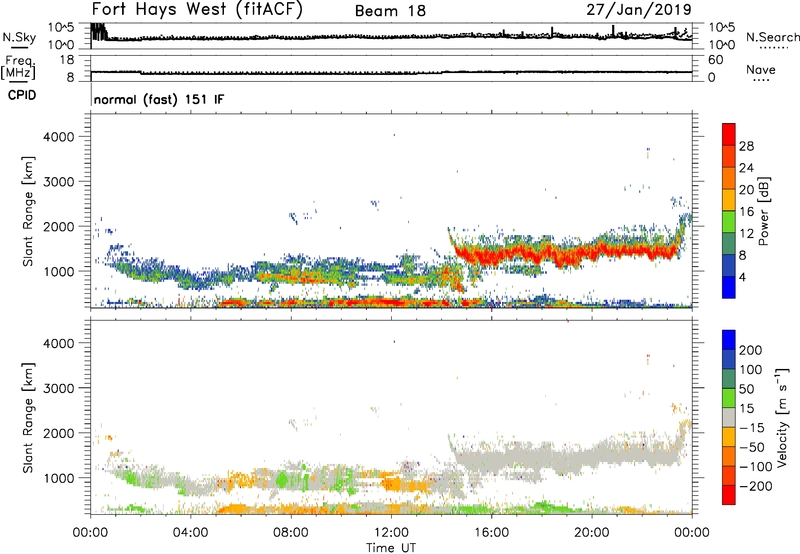This screenshot has height=554, width=800.
Task: Click the '4000' tick in power panel
Action: click(58, 137)
